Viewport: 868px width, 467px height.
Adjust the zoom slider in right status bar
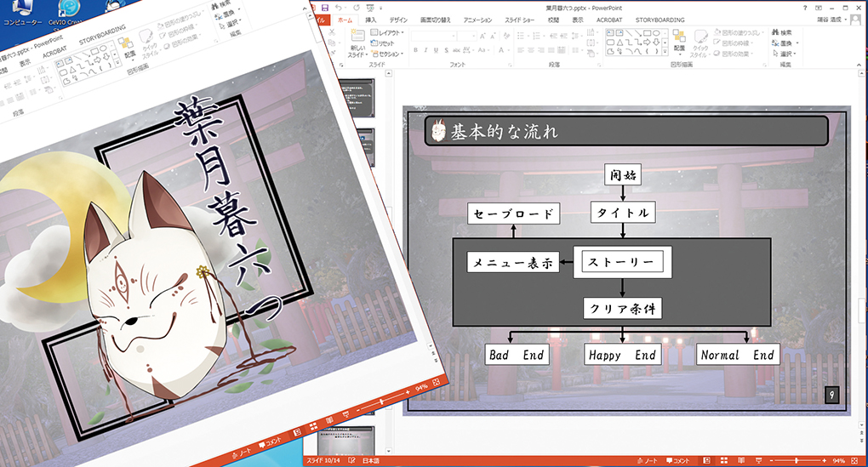(x=797, y=460)
